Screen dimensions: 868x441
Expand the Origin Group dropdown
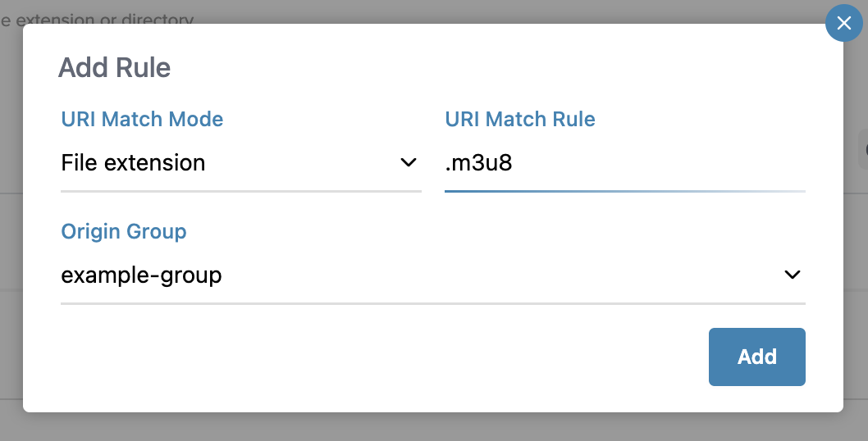(x=432, y=275)
